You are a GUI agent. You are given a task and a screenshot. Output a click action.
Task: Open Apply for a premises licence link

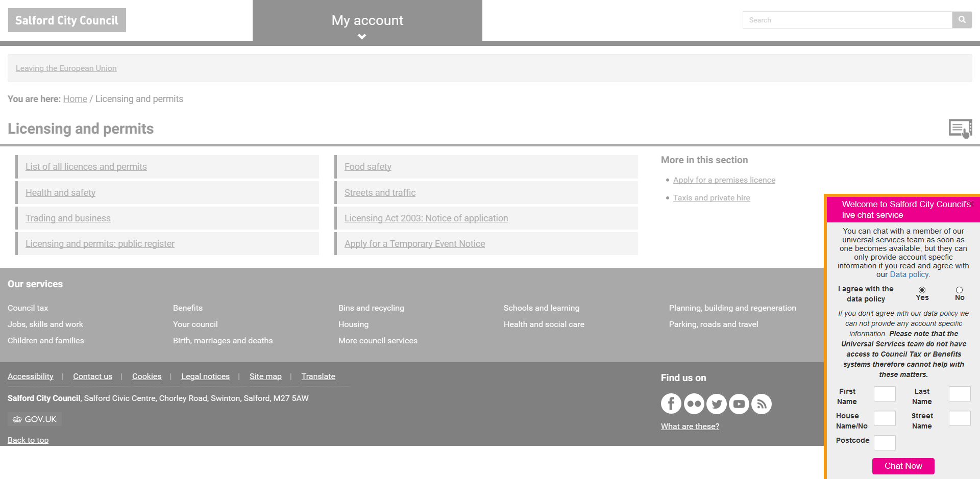point(724,180)
